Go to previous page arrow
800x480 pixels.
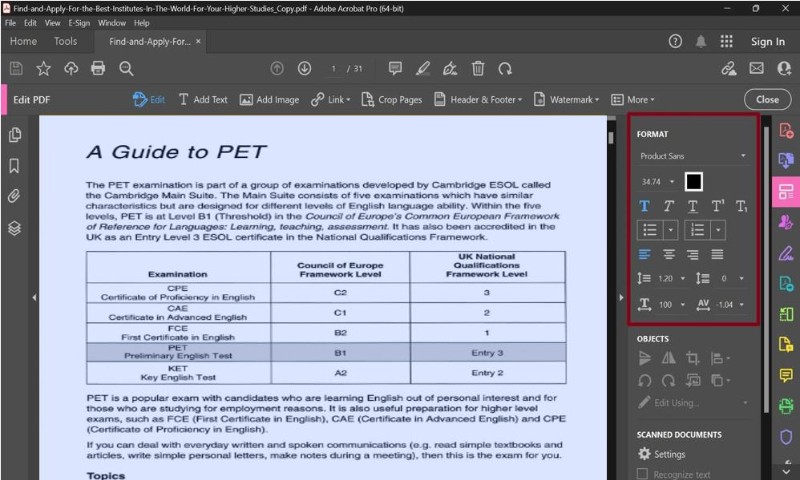[x=277, y=68]
